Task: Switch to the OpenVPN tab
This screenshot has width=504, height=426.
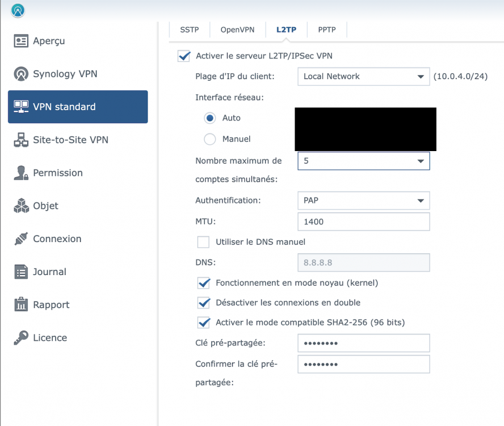Action: [x=237, y=30]
